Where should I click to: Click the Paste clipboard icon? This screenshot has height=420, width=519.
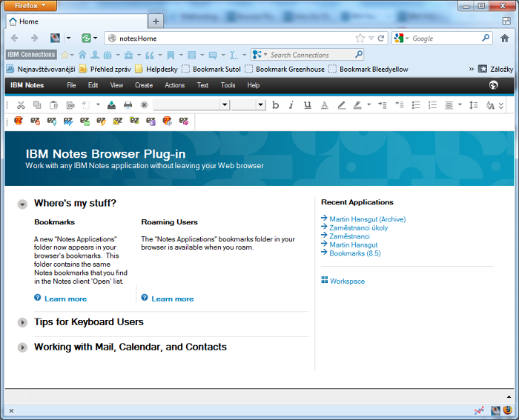[x=53, y=105]
